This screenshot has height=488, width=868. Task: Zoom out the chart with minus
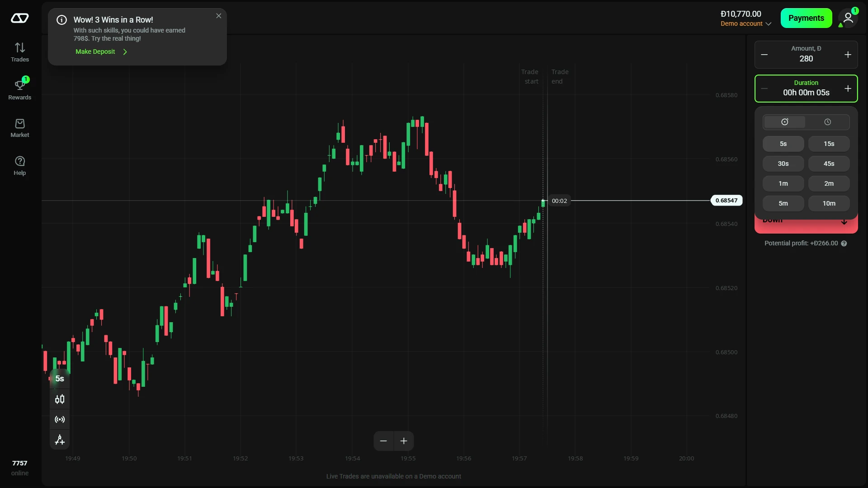click(383, 441)
